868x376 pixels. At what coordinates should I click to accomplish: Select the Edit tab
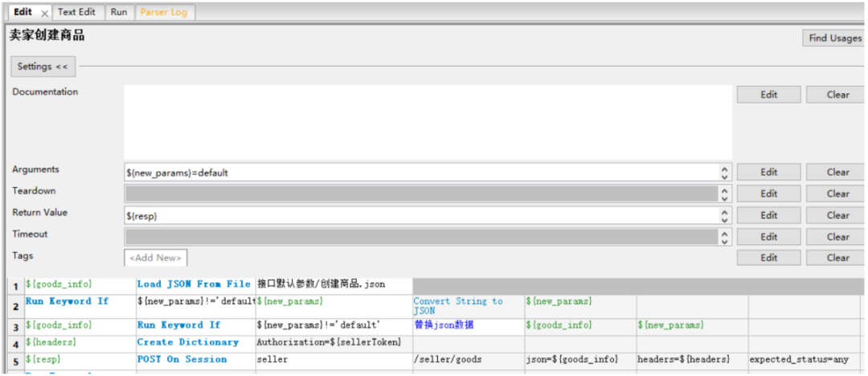[x=23, y=12]
